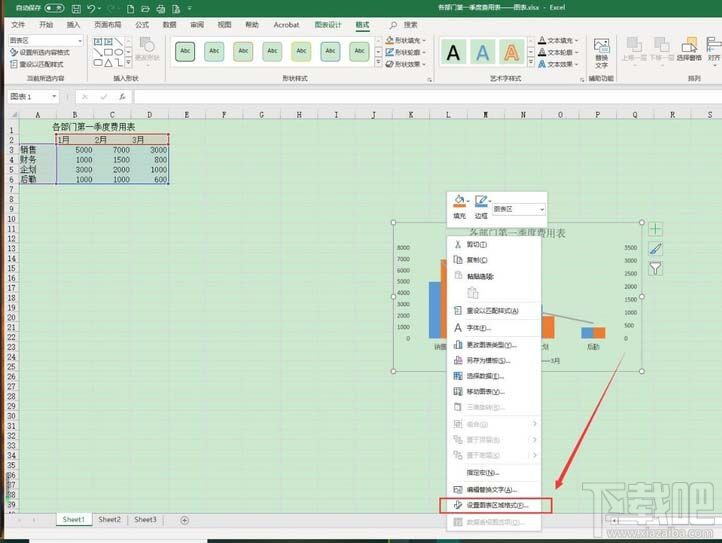Switch to the 公式 (Formulas) ribbon tab
Viewport: 722px width, 543px height.
[x=142, y=25]
